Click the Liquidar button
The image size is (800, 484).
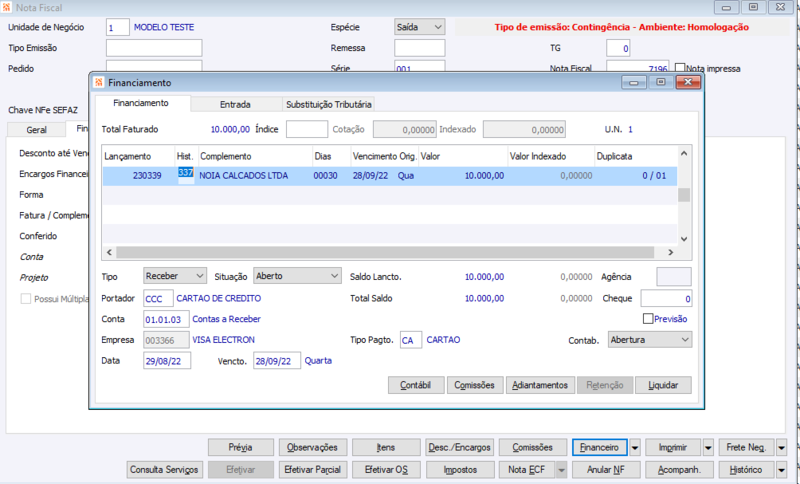[663, 385]
